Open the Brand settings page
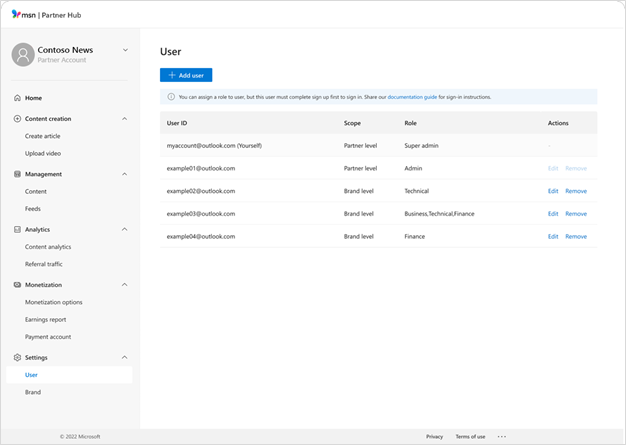Image resolution: width=626 pixels, height=445 pixels. (33, 392)
